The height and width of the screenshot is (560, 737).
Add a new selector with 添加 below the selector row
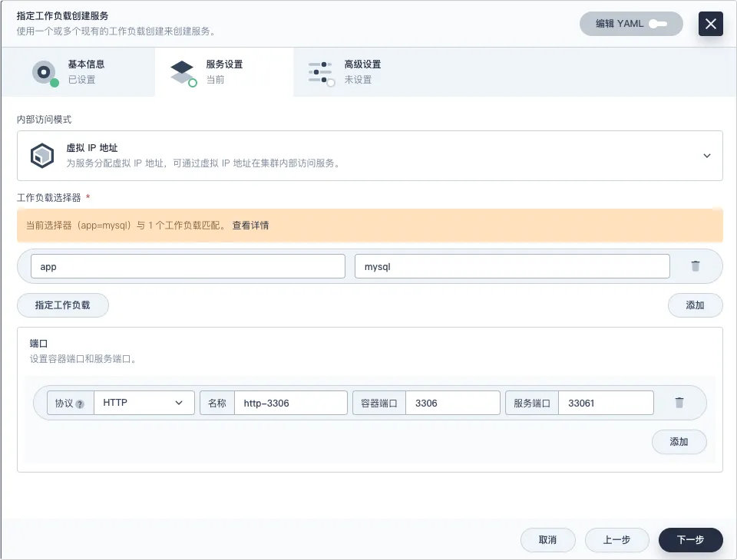[x=695, y=305]
